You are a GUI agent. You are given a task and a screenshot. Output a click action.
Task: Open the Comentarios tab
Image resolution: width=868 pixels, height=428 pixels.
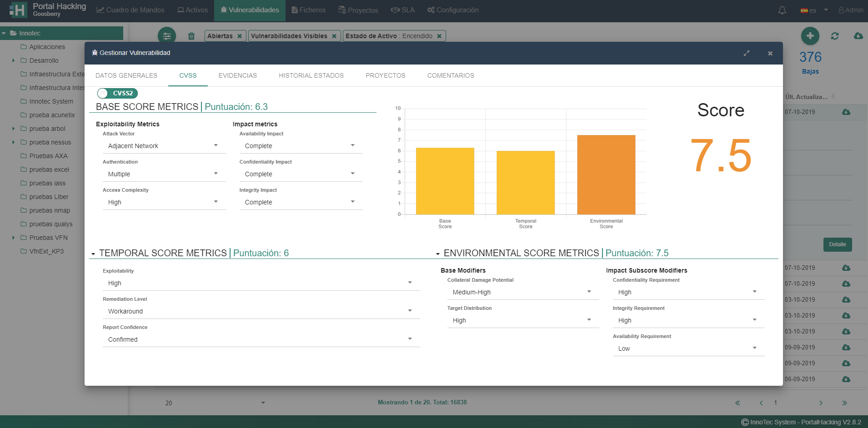pos(451,75)
